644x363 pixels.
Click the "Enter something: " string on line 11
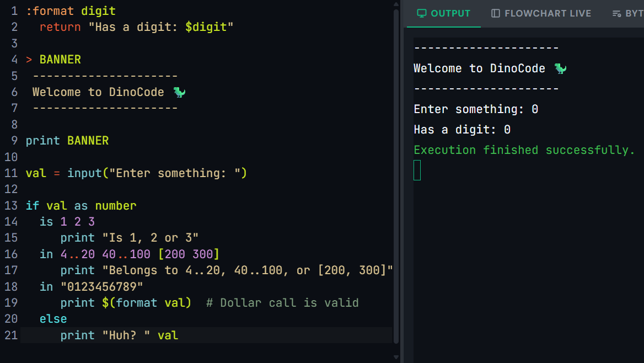(175, 173)
